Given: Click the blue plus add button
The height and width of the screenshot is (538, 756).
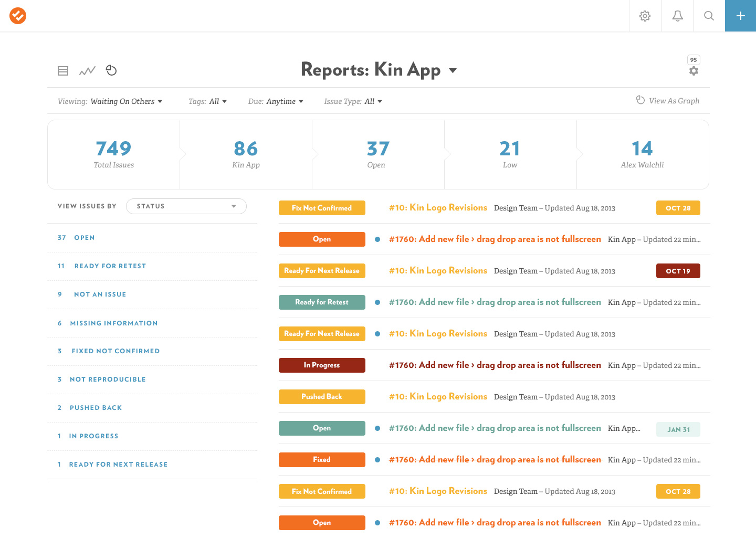Looking at the screenshot, I should coord(740,16).
